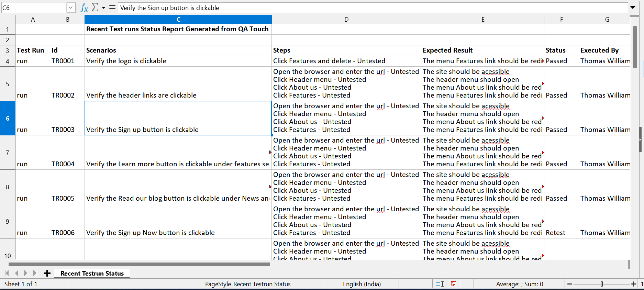Click 'Click Features and delete - Untested' cell

tap(346, 61)
